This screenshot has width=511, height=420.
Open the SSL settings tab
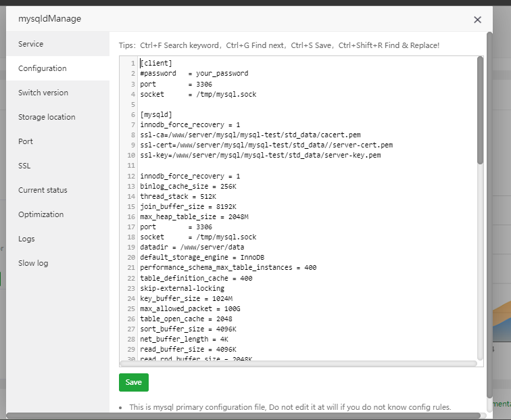[24, 166]
